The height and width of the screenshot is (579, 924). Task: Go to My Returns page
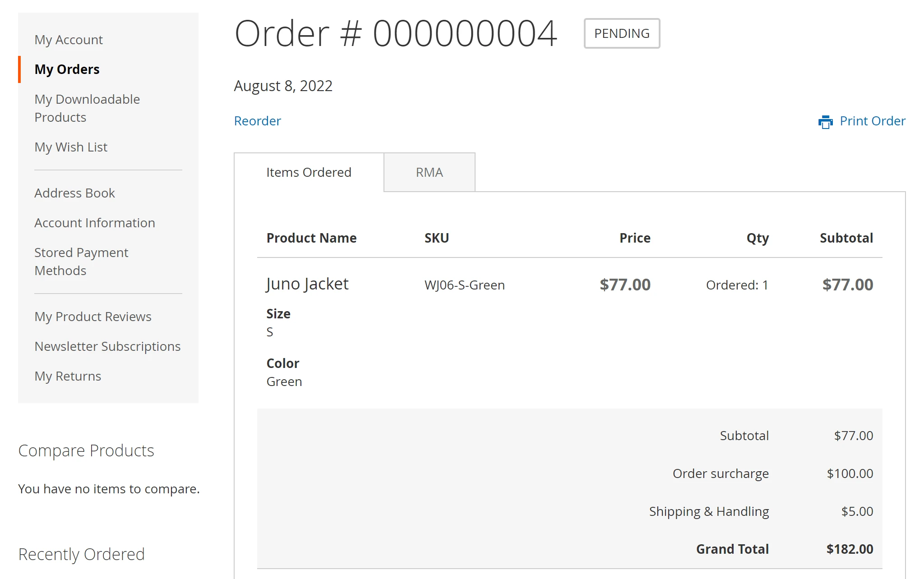point(68,376)
